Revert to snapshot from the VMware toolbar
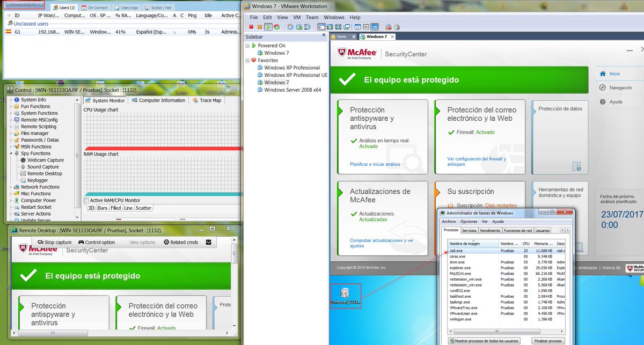Viewport: 644px width, 345px height. [x=299, y=27]
